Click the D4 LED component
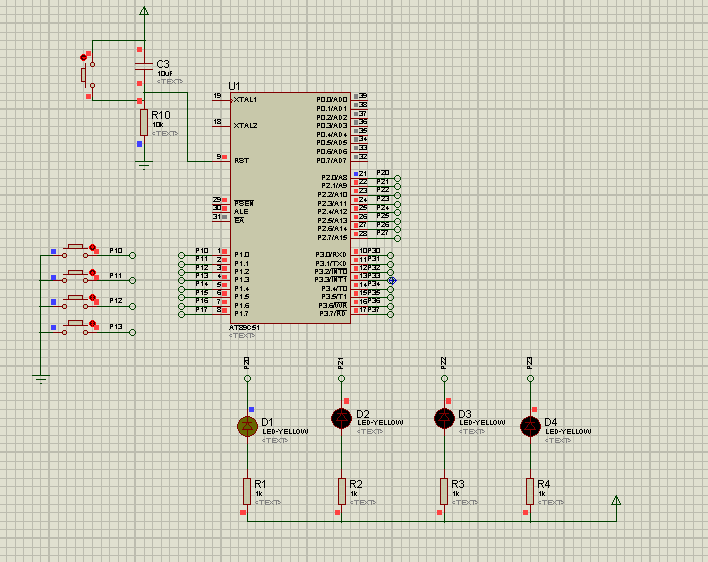Viewport: 708px width, 562px height. 530,426
